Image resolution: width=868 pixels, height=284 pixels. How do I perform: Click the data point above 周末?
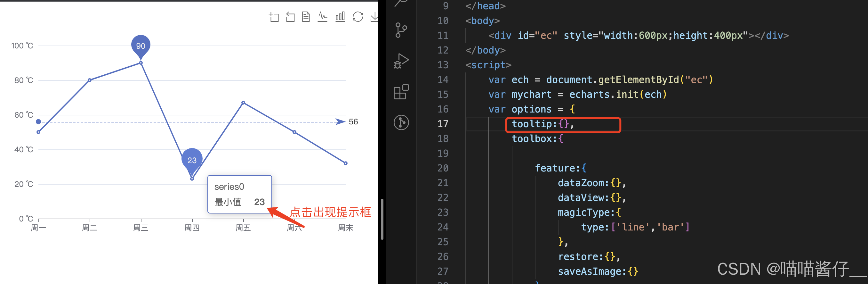[x=346, y=163]
